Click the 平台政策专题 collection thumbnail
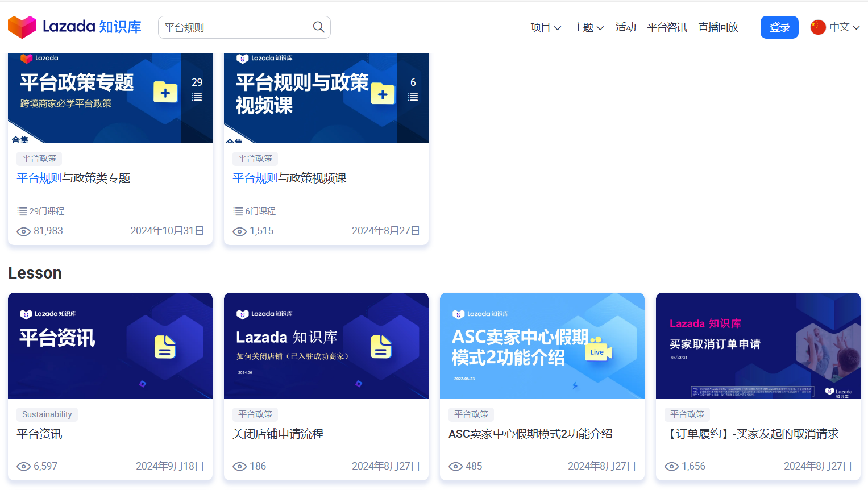 110,98
